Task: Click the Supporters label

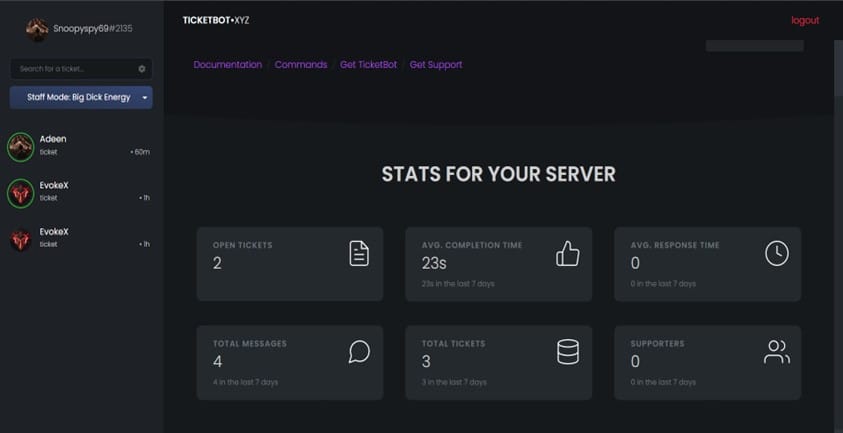Action: click(658, 344)
